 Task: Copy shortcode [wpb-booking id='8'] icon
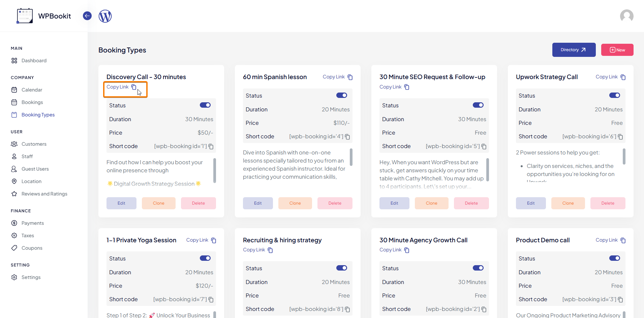pyautogui.click(x=347, y=309)
